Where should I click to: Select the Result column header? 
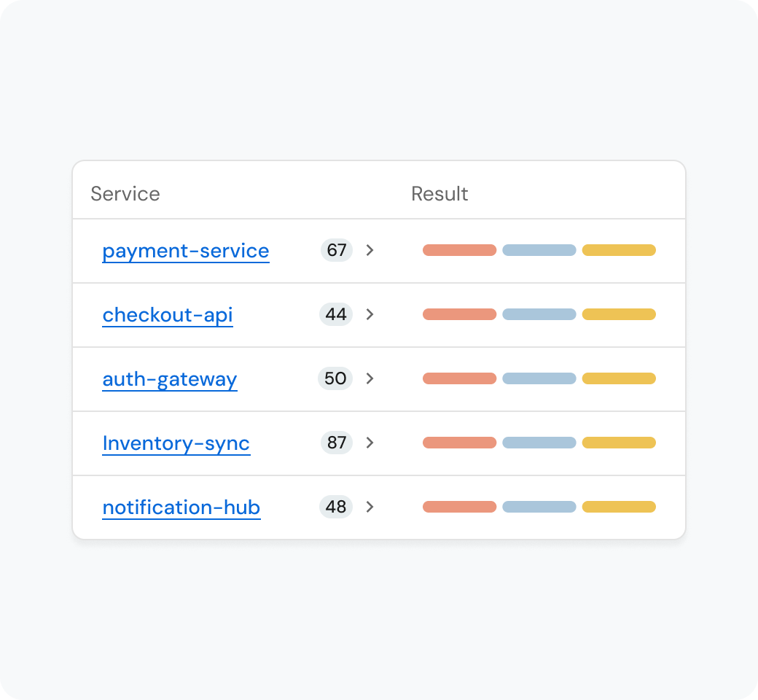tap(439, 193)
